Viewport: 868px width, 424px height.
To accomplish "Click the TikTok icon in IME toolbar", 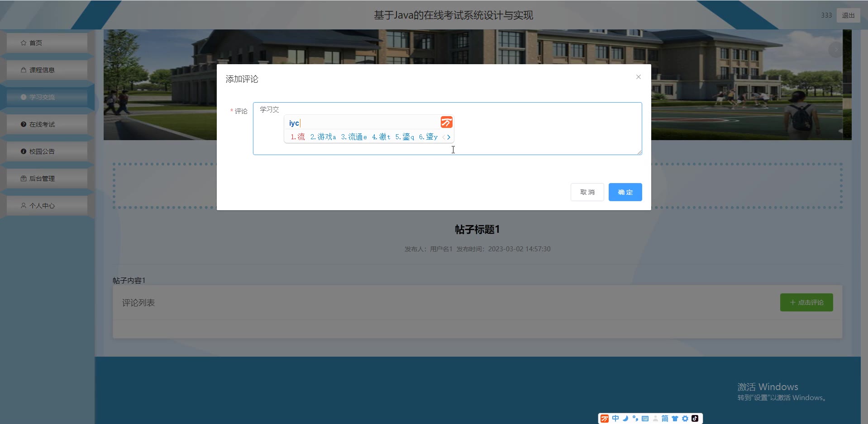I will tap(695, 419).
